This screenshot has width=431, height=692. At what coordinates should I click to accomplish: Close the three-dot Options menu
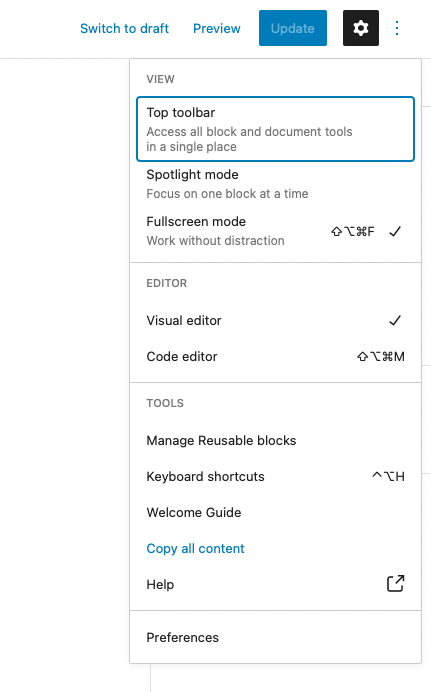[x=397, y=28]
